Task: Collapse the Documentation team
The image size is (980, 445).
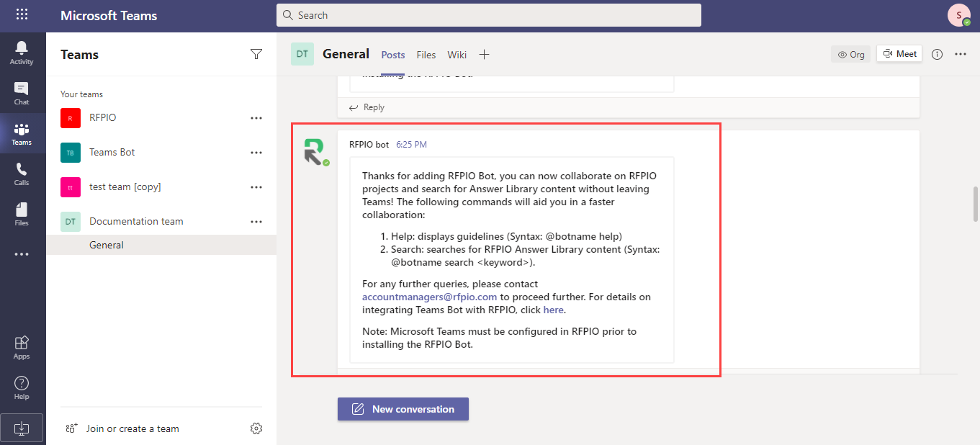Action: click(161, 221)
